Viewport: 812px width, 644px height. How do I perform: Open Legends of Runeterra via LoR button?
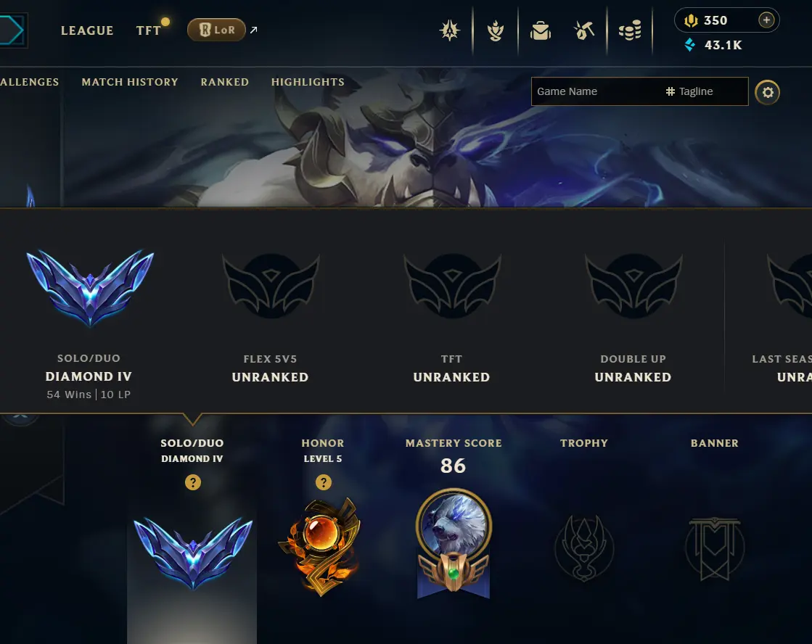(216, 30)
